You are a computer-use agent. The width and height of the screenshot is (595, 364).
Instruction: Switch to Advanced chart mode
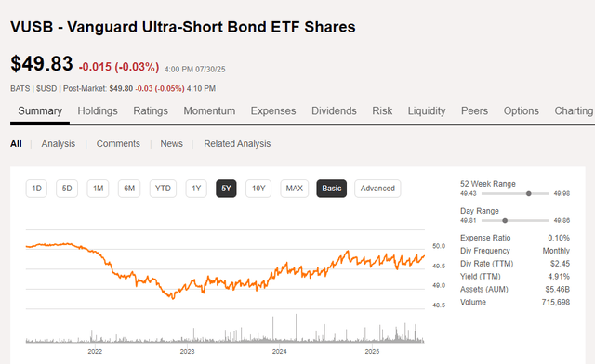tap(377, 188)
